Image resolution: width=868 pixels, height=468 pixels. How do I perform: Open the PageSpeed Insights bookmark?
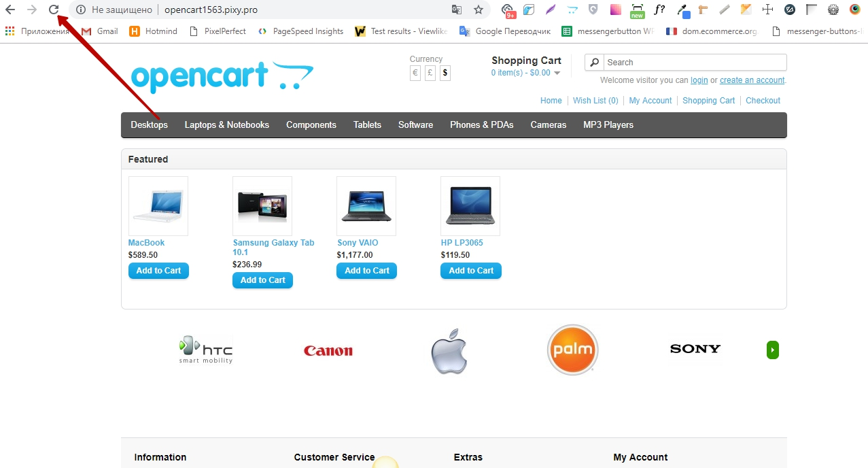coord(300,31)
